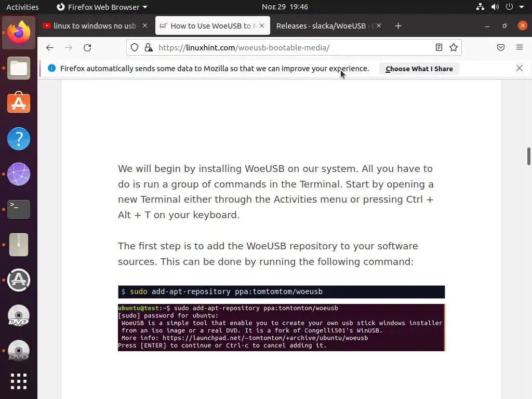Open a new browser tab

tap(398, 26)
